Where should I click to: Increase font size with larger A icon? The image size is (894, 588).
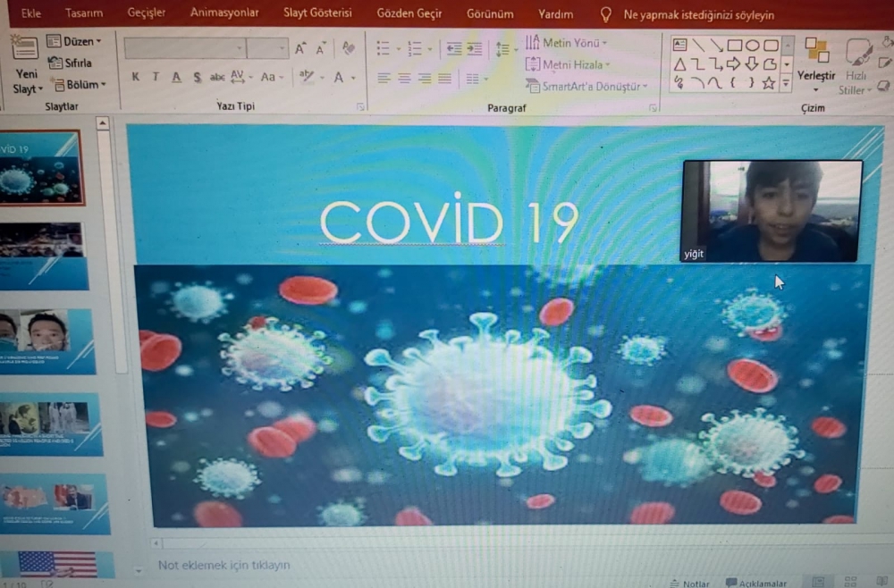[x=301, y=49]
